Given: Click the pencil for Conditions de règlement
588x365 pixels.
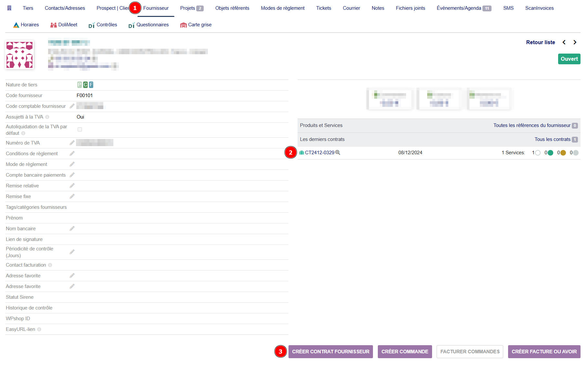Looking at the screenshot, I should pyautogui.click(x=72, y=154).
